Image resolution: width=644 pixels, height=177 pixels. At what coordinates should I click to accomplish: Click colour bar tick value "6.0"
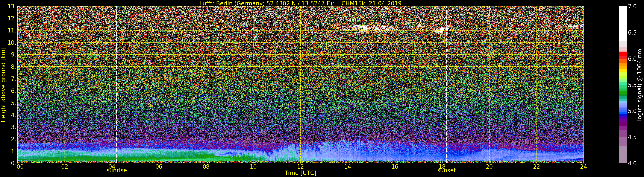[632, 59]
